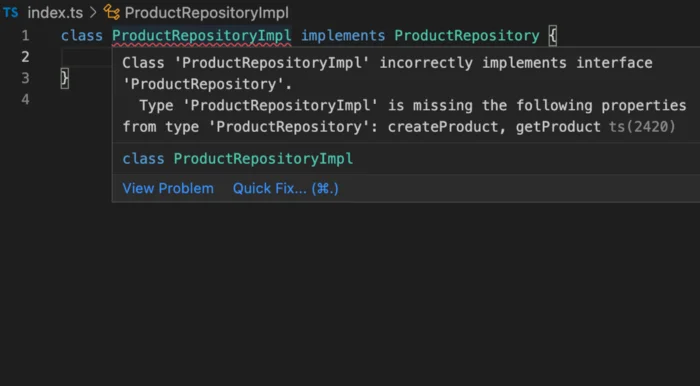The width and height of the screenshot is (700, 386).
Task: Click the TS file icon in breadcrumb
Action: tap(11, 12)
